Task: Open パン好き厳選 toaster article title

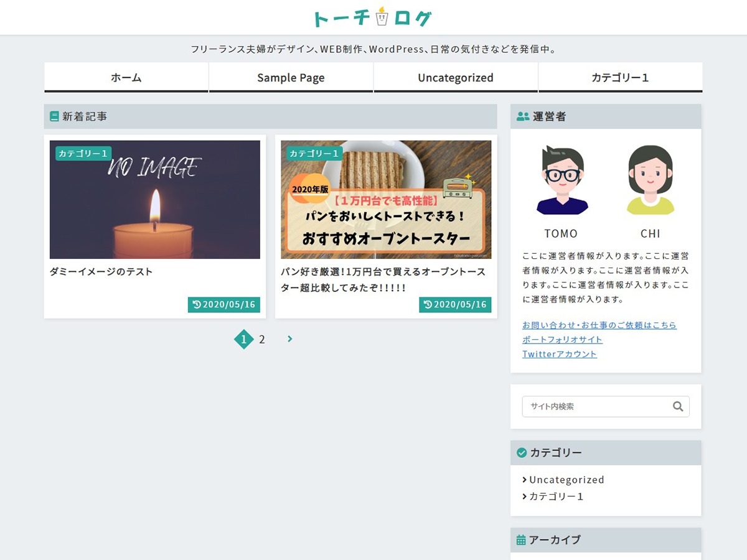Action: point(383,280)
